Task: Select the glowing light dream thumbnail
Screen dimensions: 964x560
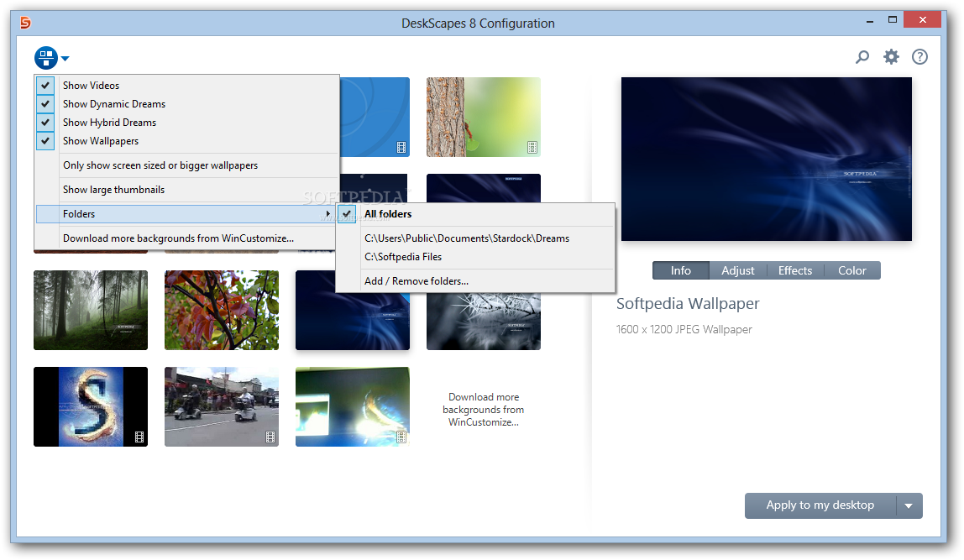Action: point(353,406)
